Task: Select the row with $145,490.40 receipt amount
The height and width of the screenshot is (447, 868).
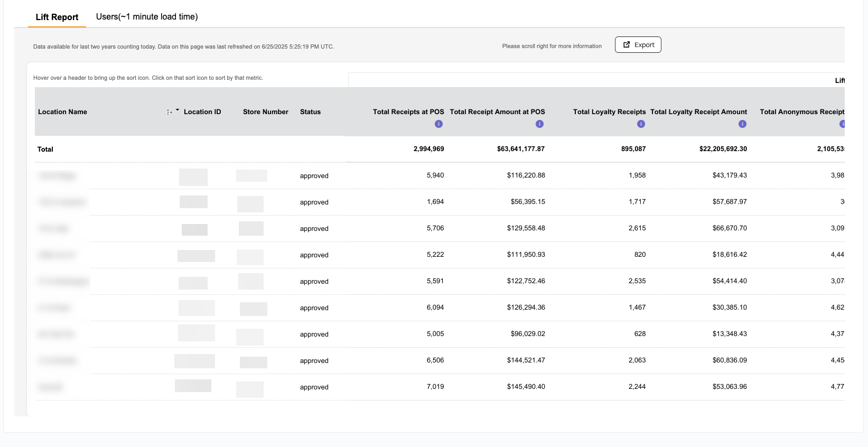Action: click(x=440, y=387)
